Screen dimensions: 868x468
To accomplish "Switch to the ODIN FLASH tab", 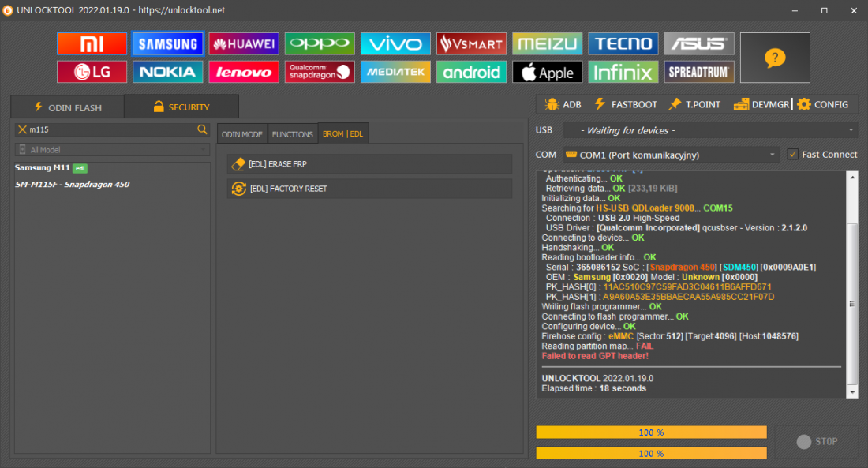I will pyautogui.click(x=68, y=107).
